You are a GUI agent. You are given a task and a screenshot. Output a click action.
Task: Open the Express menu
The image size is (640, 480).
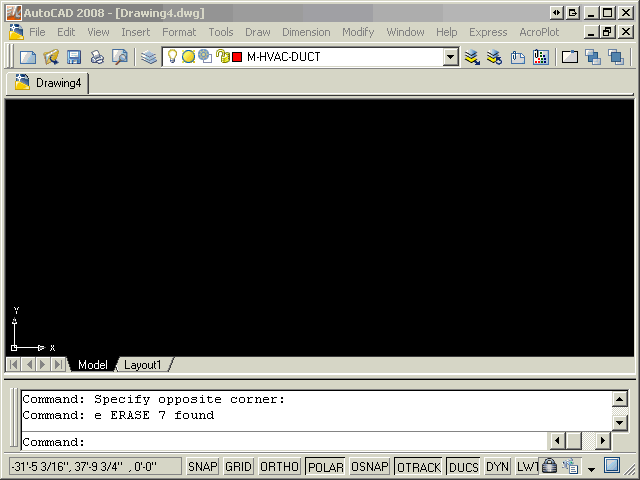click(x=488, y=32)
